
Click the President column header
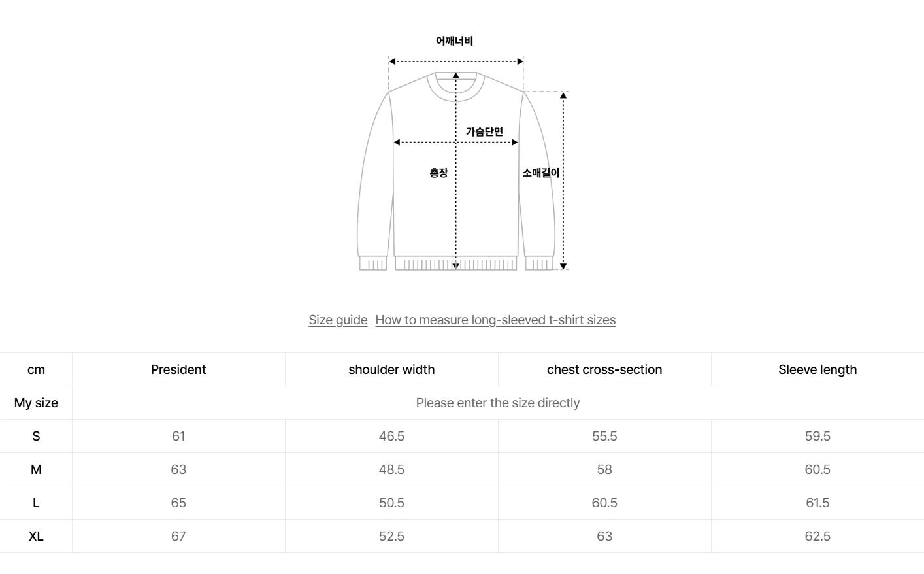tap(178, 369)
